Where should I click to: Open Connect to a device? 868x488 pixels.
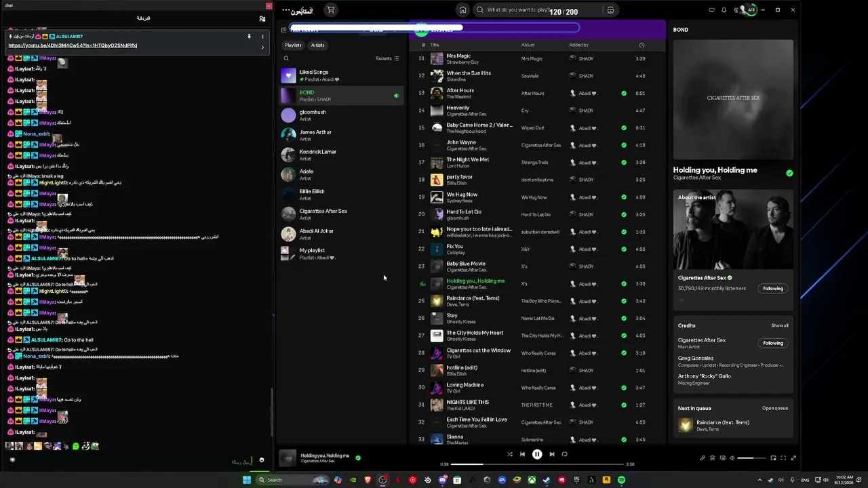722,458
